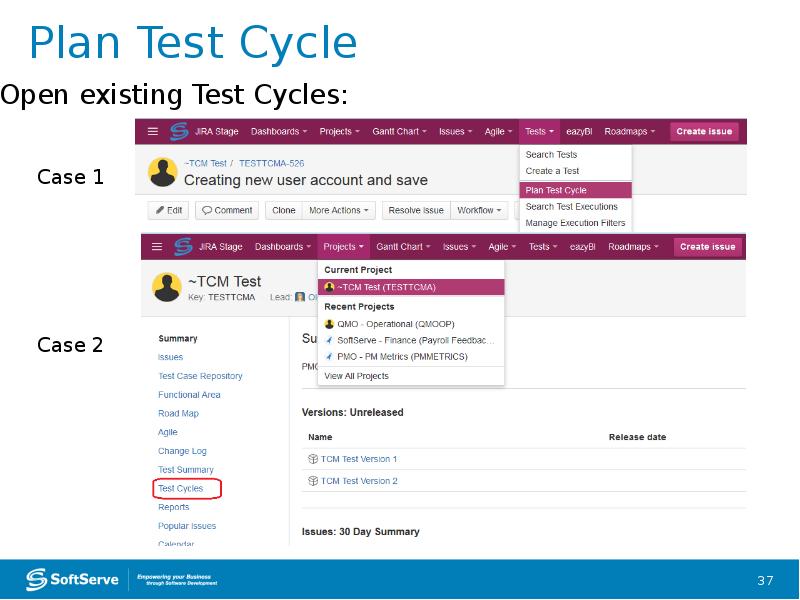Image resolution: width=800 pixels, height=600 pixels.
Task: Click the Resolve Issue button
Action: pyautogui.click(x=416, y=210)
